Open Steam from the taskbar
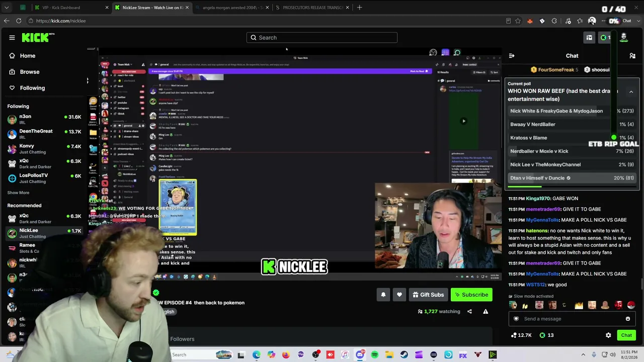 (x=404, y=355)
